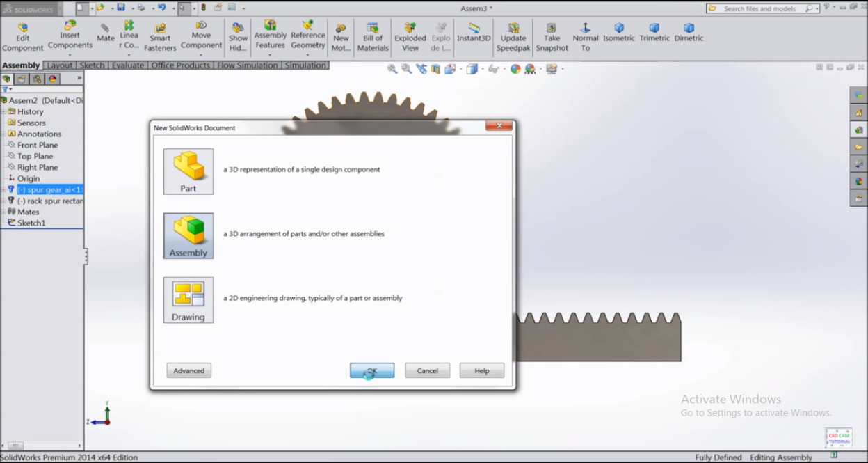Click the Insert Components tool icon
868x463 pixels.
tap(70, 26)
